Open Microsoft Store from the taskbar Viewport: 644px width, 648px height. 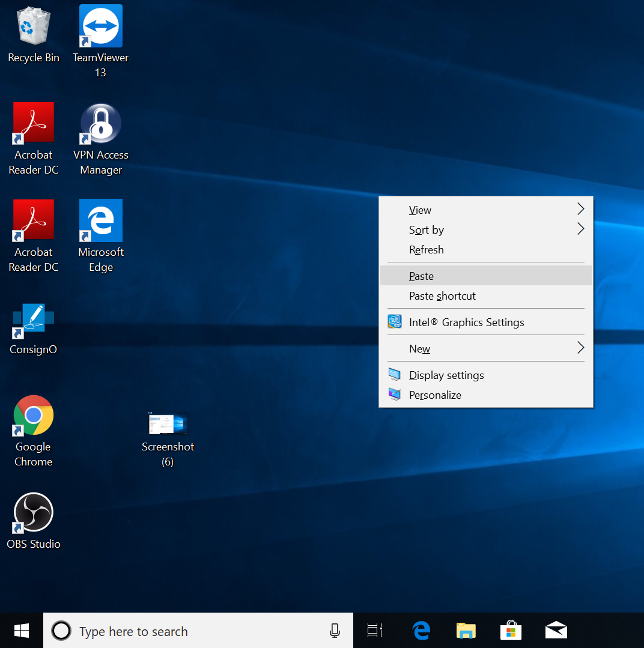click(x=511, y=631)
